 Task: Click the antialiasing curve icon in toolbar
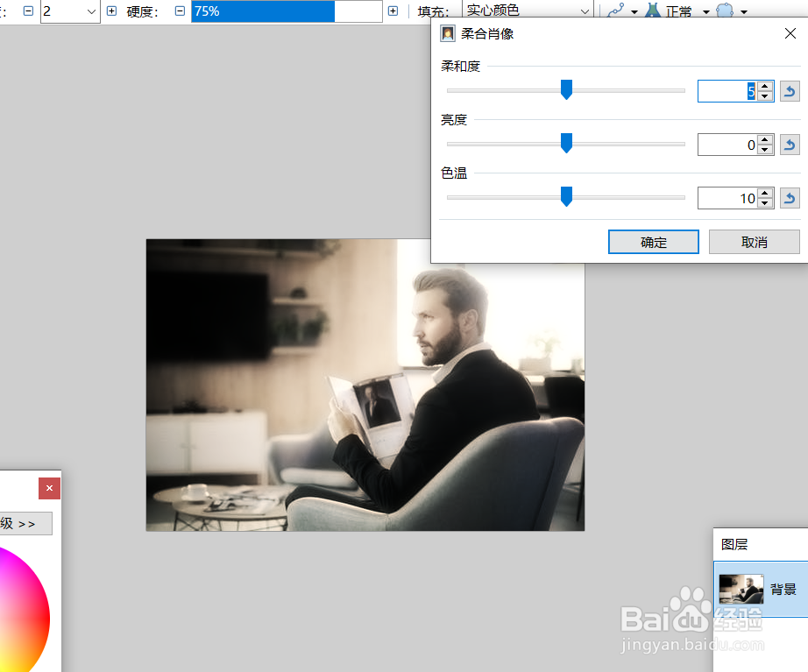[x=615, y=11]
